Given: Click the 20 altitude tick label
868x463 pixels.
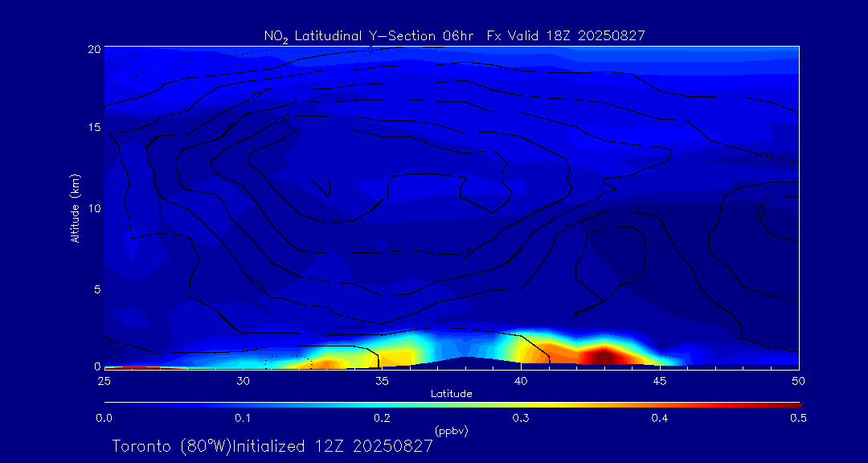Looking at the screenshot, I should pos(94,48).
